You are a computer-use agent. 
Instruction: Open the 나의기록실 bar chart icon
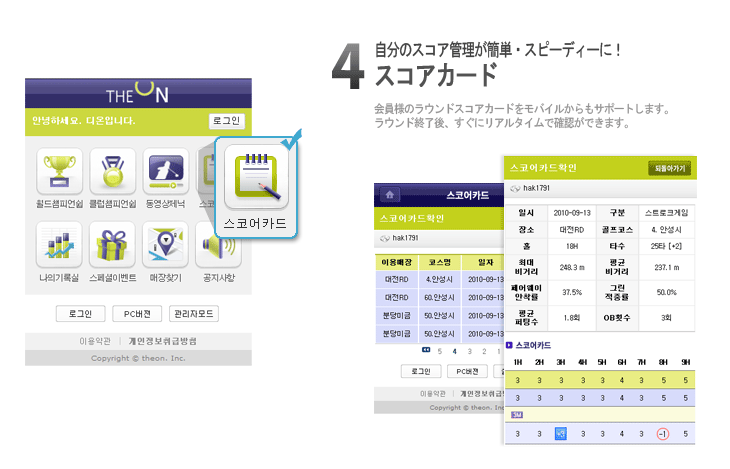[x=59, y=245]
